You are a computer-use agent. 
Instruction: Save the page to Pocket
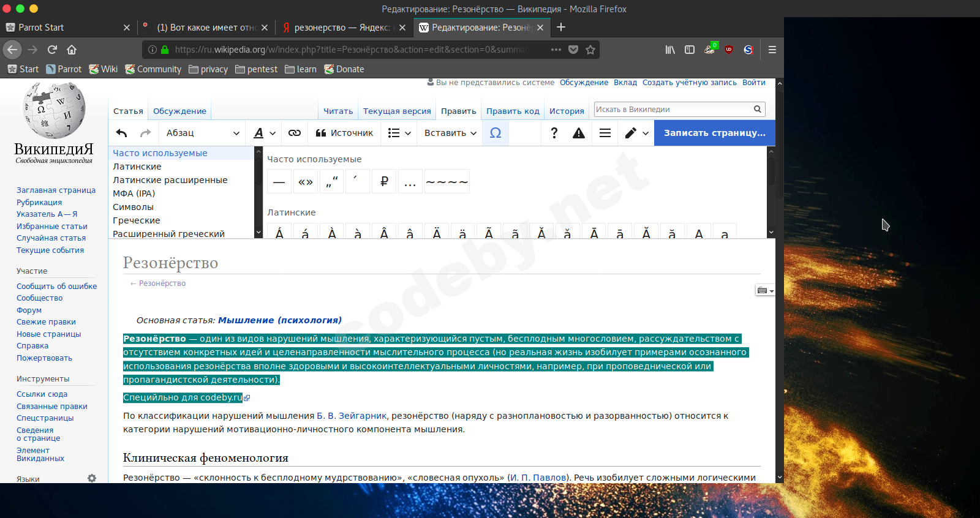click(573, 50)
